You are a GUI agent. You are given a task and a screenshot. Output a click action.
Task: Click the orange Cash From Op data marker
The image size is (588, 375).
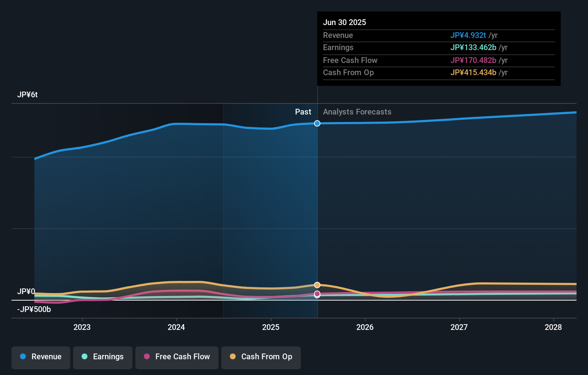[x=317, y=285]
